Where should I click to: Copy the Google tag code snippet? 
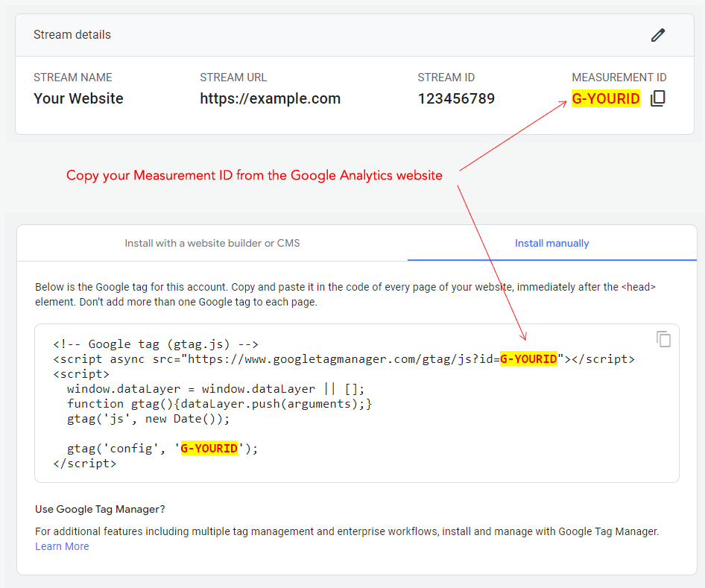point(663,339)
